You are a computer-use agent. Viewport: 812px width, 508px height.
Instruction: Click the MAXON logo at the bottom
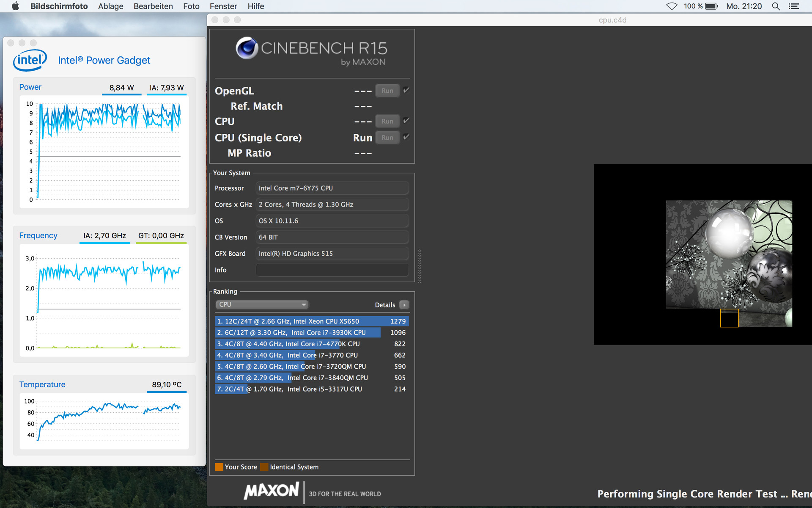tap(272, 491)
